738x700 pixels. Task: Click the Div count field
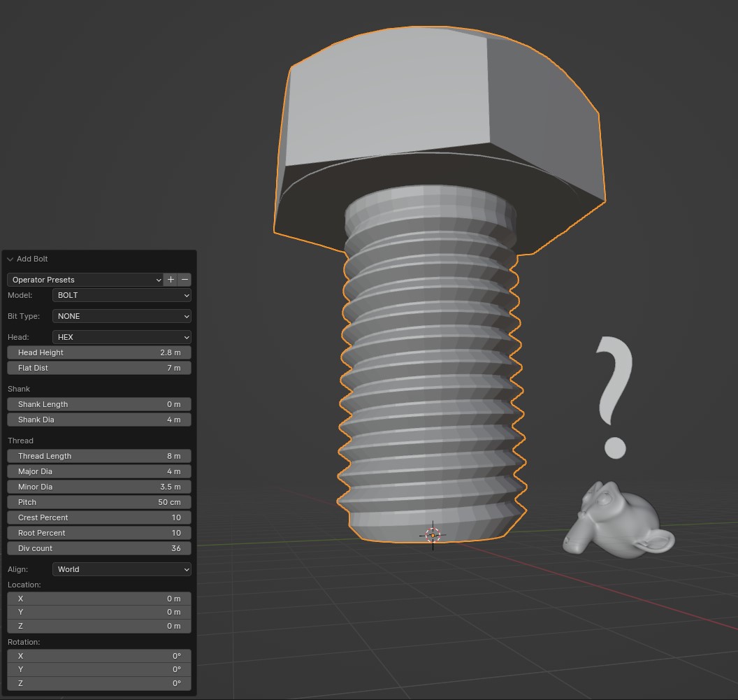click(x=99, y=548)
